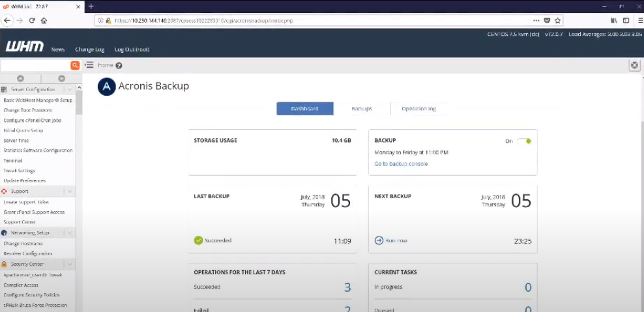644x312 pixels.
Task: Open Grant cPanel Support Access
Action: 34,212
